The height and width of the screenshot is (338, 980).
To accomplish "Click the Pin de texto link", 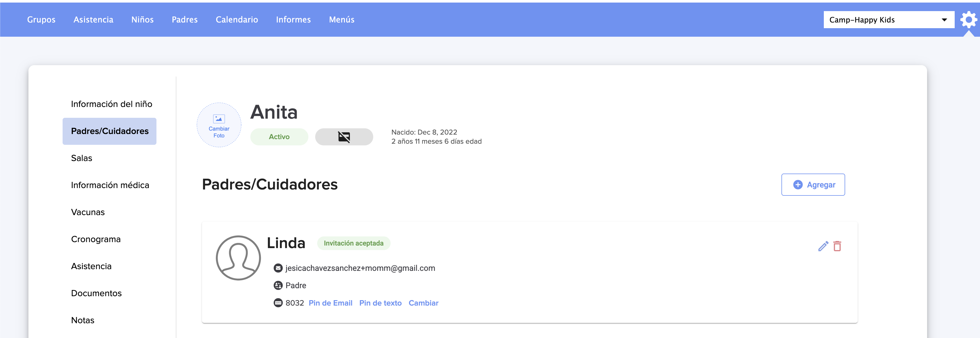I will (x=380, y=303).
